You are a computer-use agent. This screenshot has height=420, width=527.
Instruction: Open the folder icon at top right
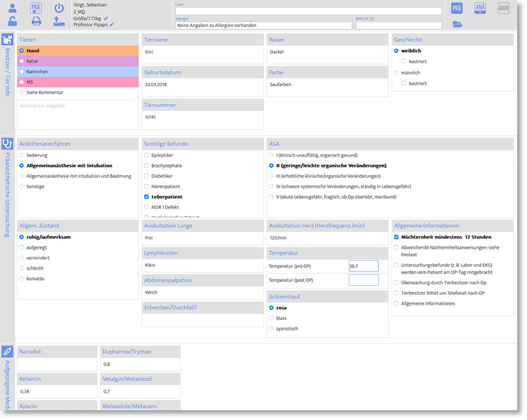(457, 24)
